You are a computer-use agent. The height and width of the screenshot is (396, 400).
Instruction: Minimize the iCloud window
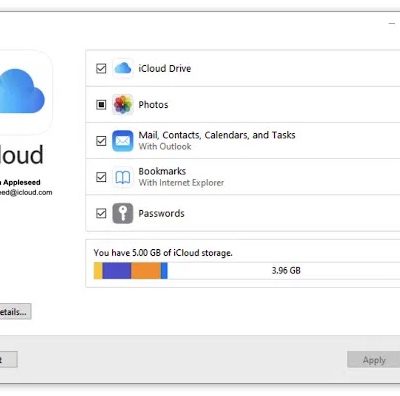[392, 23]
